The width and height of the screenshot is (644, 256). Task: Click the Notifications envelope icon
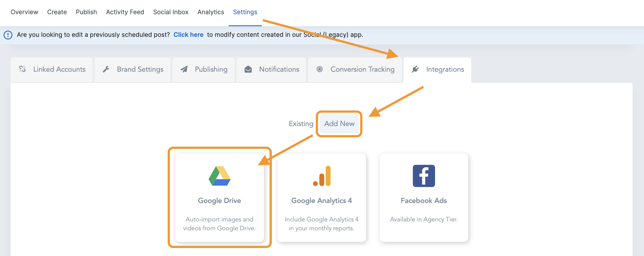pyautogui.click(x=248, y=69)
